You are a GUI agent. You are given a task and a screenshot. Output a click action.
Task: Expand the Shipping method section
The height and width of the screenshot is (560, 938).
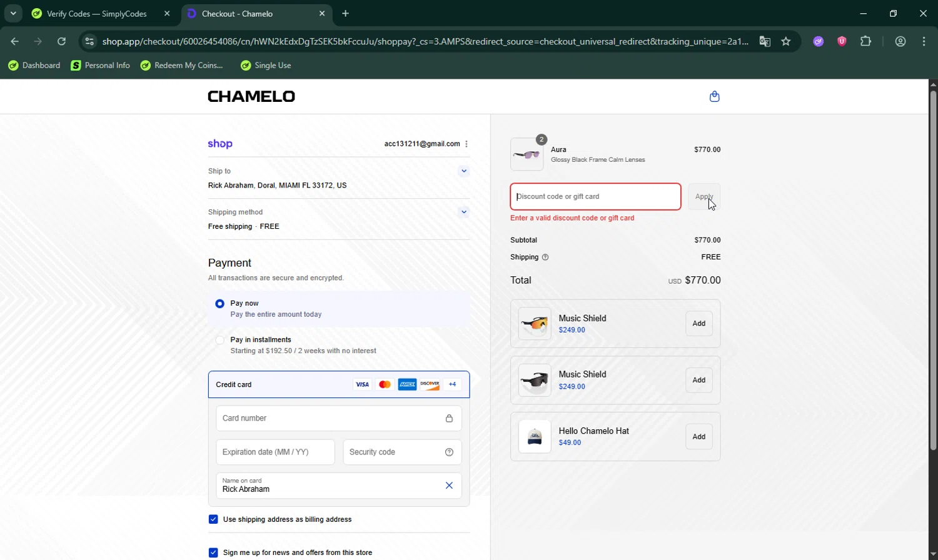463,212
